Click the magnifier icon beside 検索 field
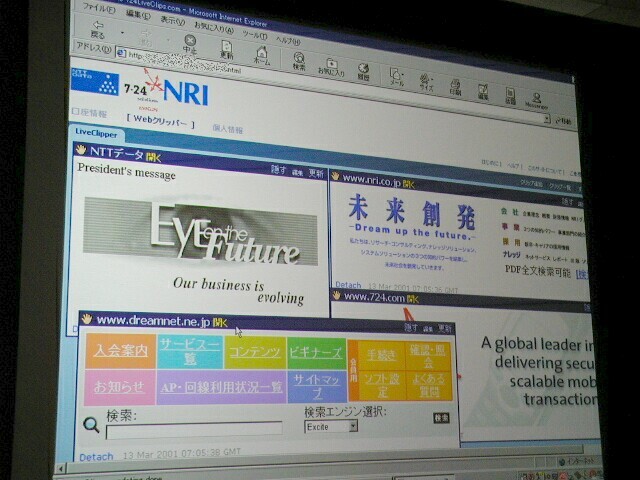 tap(91, 425)
